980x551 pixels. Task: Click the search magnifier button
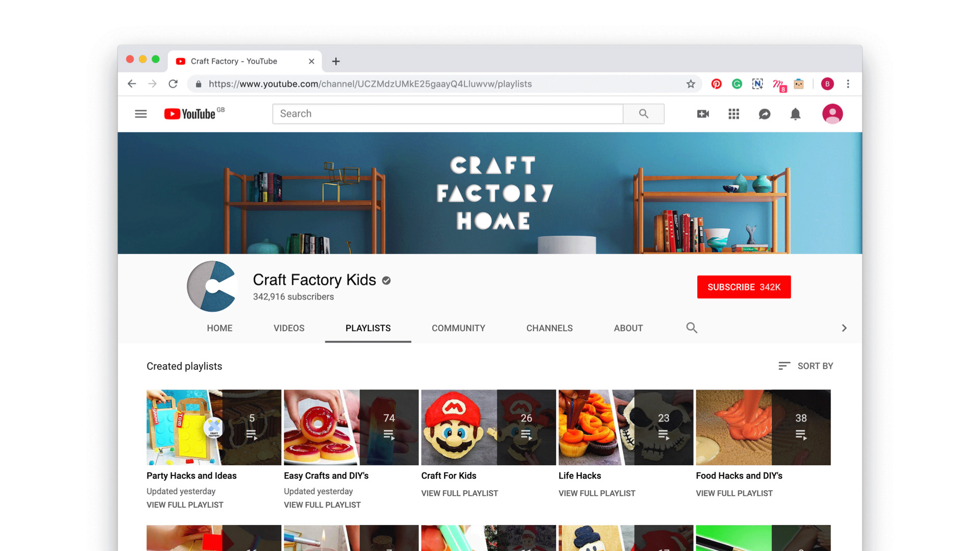[x=644, y=114]
